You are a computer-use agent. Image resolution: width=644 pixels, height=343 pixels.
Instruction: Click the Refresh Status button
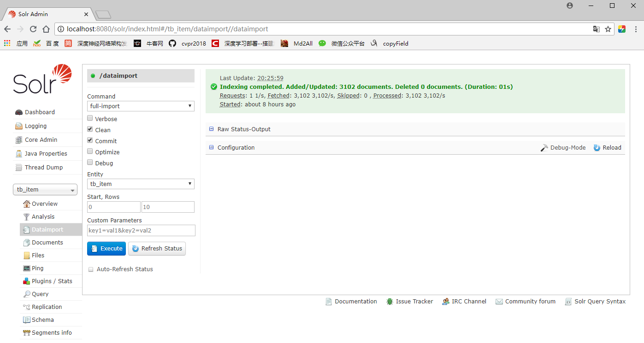coord(157,249)
